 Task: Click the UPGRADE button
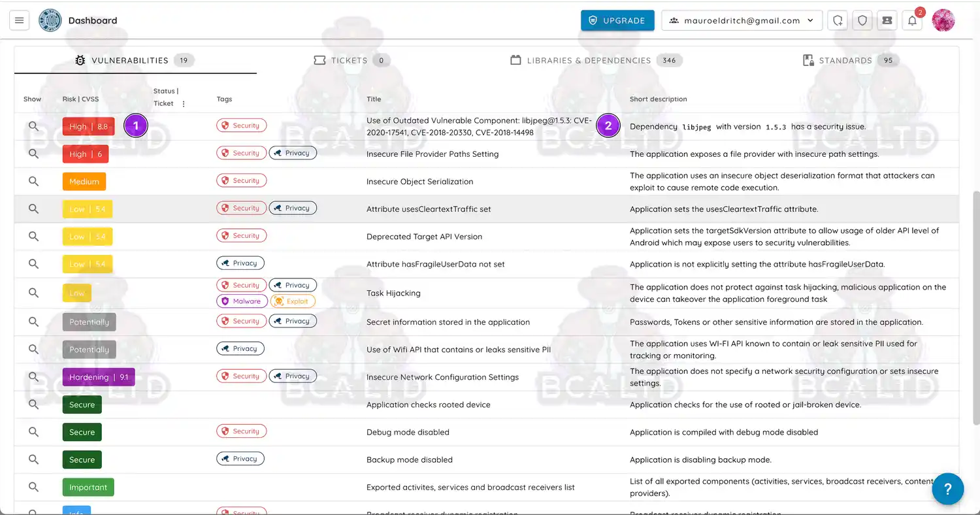(617, 20)
